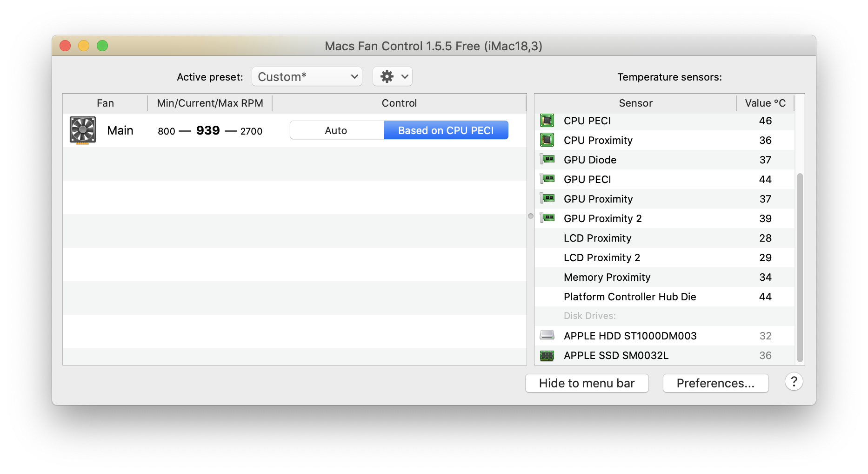Select Based on CPU PECI control
Screen dimensions: 868x474
click(446, 130)
